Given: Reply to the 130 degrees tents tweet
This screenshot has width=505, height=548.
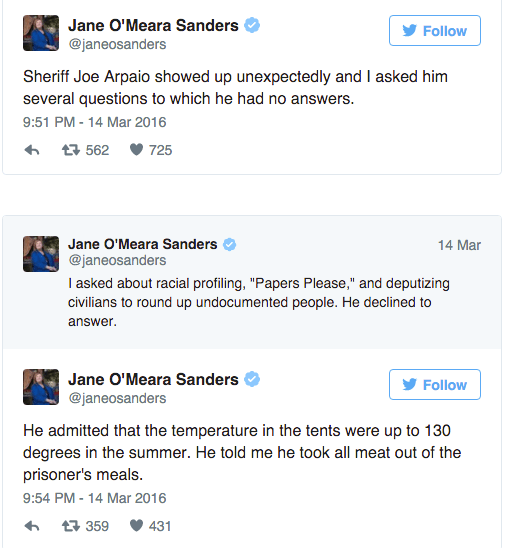Looking at the screenshot, I should coord(32,526).
